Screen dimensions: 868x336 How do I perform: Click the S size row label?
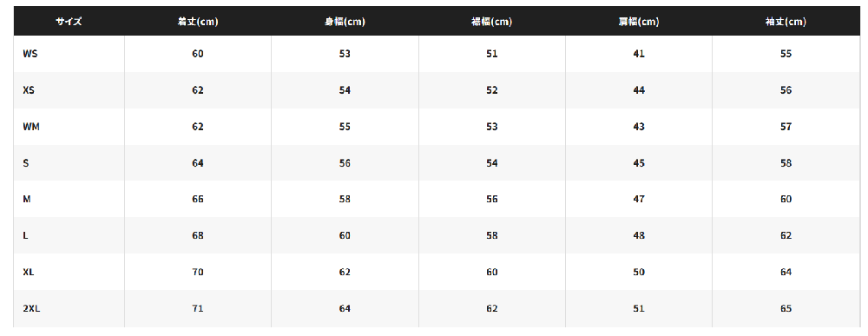point(25,163)
